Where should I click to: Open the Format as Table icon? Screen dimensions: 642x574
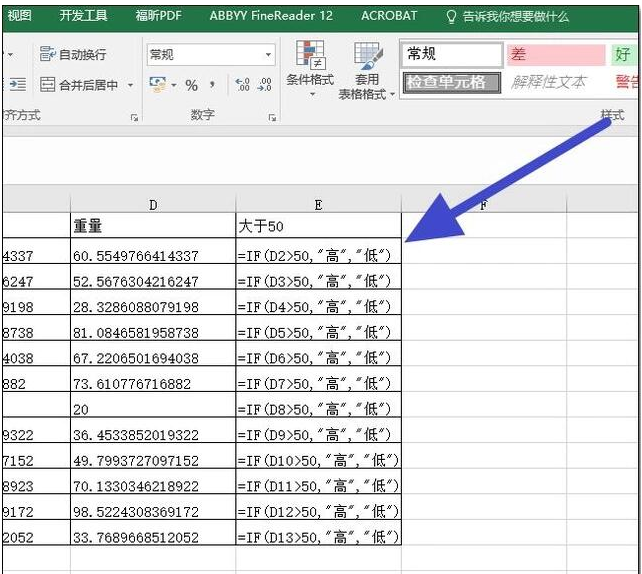click(x=366, y=70)
